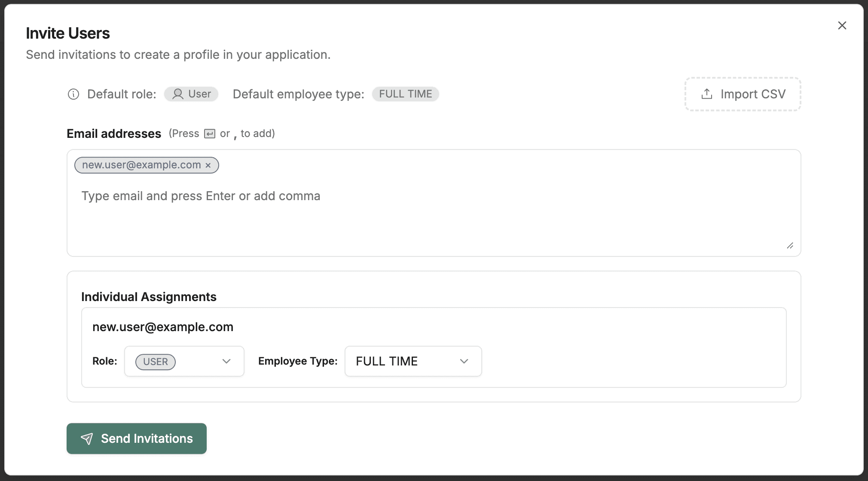The height and width of the screenshot is (481, 868).
Task: Open the Role dropdown for new.user@example.com
Action: (184, 361)
